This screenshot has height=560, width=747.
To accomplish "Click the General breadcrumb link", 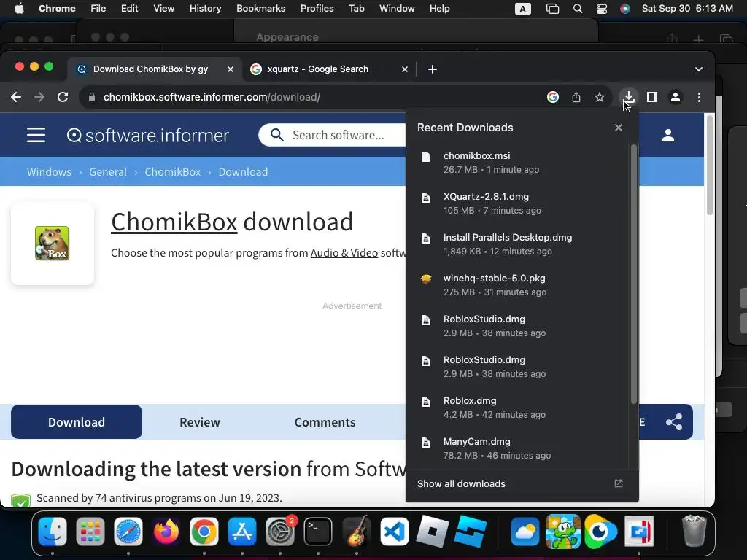I will point(108,172).
